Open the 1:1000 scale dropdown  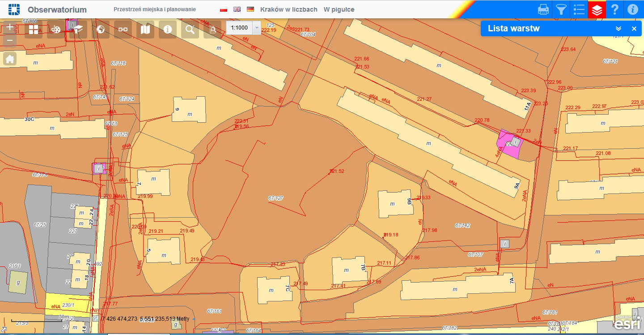coord(256,28)
